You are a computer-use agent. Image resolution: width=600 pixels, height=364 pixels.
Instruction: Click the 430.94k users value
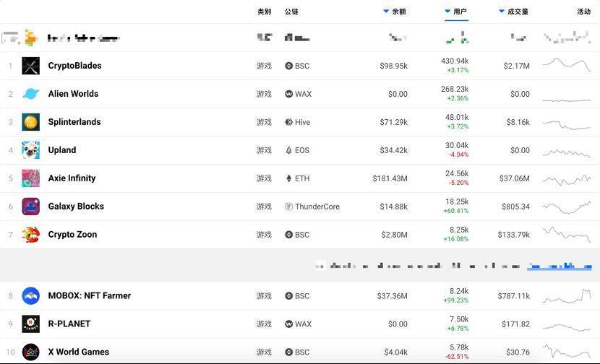point(455,61)
